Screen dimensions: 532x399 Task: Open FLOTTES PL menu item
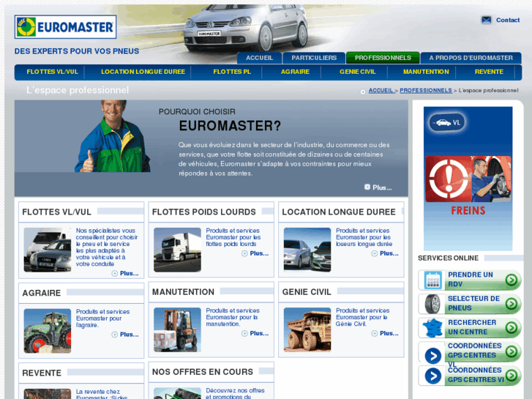pyautogui.click(x=232, y=72)
